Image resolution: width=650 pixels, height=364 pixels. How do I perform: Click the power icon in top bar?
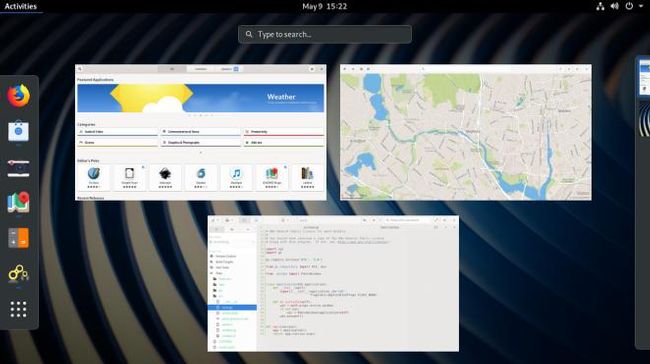coord(629,6)
